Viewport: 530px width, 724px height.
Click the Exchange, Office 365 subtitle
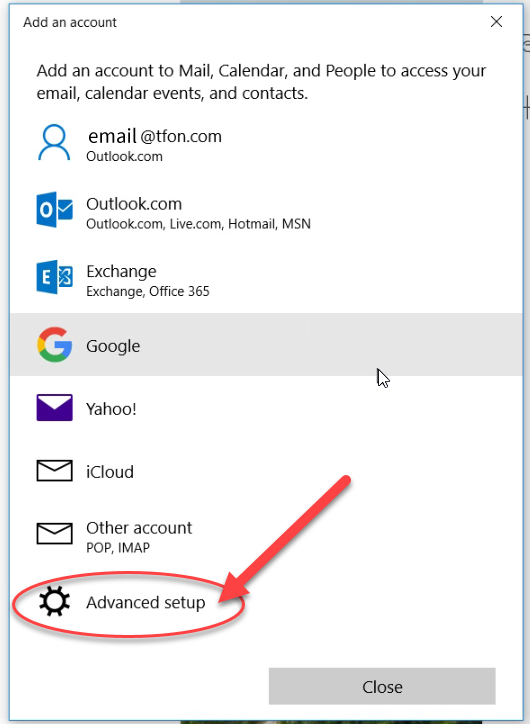(148, 291)
